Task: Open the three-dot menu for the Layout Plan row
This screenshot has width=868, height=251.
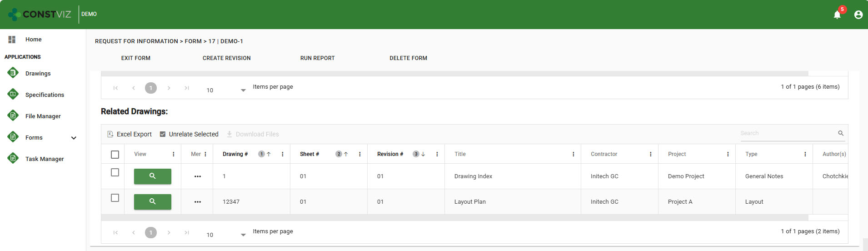Action: pyautogui.click(x=197, y=202)
